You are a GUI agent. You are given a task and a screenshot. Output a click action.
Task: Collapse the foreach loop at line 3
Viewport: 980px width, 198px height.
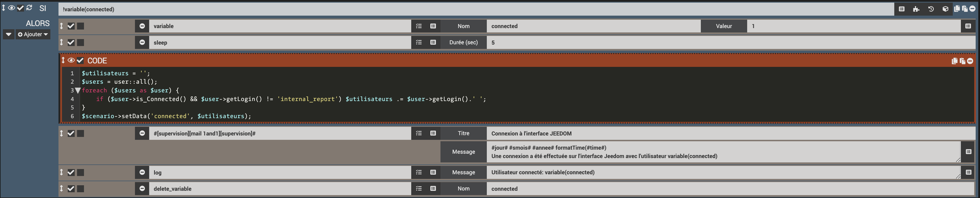[x=78, y=90]
